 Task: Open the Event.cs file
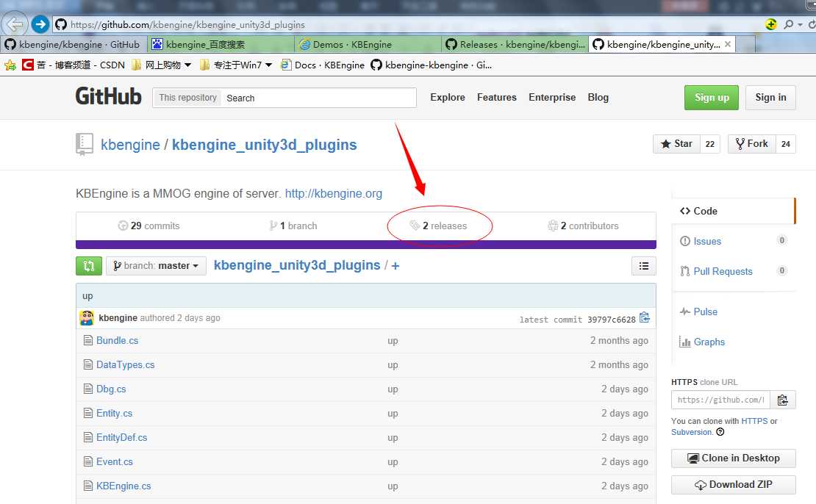[x=115, y=462]
